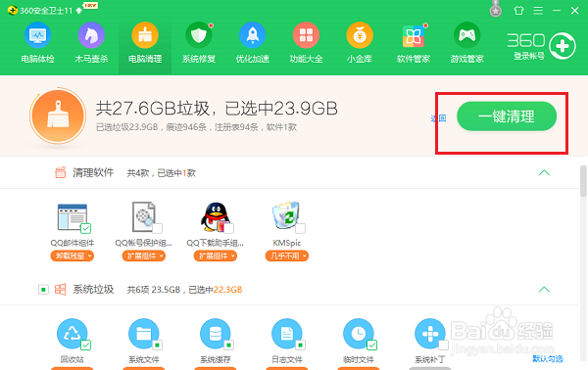
Task: Open 扩展组件 dropdown under QQ下载助手组件
Action: 216,256
